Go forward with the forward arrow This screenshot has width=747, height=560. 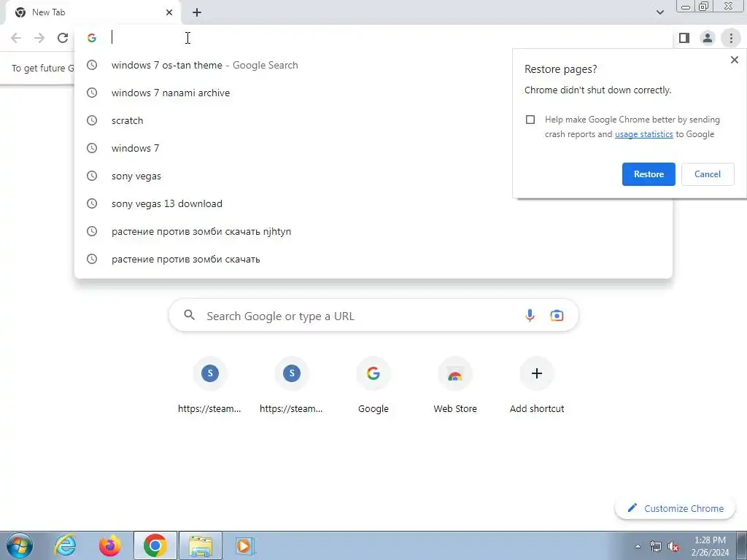pos(39,38)
